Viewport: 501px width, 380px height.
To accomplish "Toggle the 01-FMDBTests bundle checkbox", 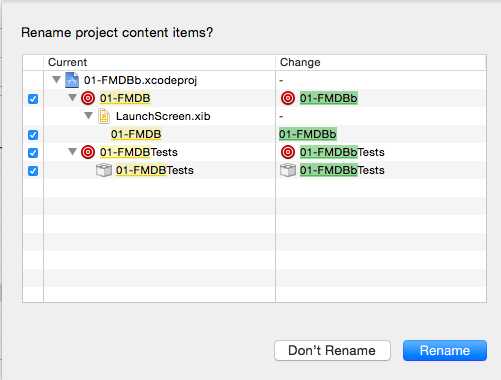I will point(33,171).
